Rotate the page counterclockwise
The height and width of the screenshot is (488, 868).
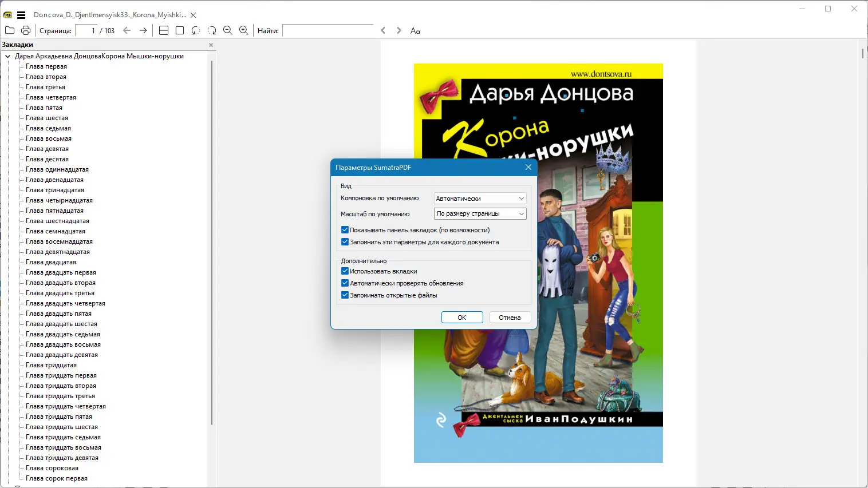pos(195,30)
